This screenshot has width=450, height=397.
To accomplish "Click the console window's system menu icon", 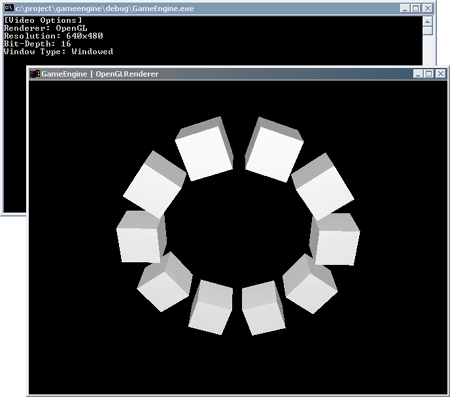I will pyautogui.click(x=9, y=8).
